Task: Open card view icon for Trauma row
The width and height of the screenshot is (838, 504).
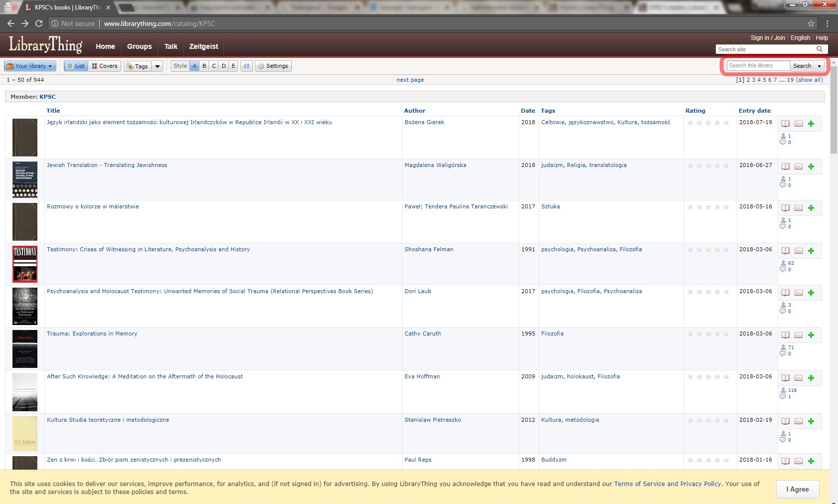Action: pos(799,335)
